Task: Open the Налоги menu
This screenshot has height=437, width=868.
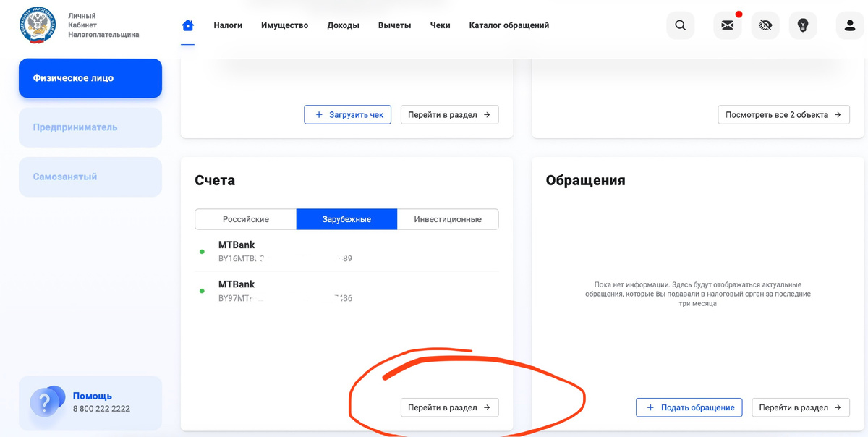Action: [228, 25]
